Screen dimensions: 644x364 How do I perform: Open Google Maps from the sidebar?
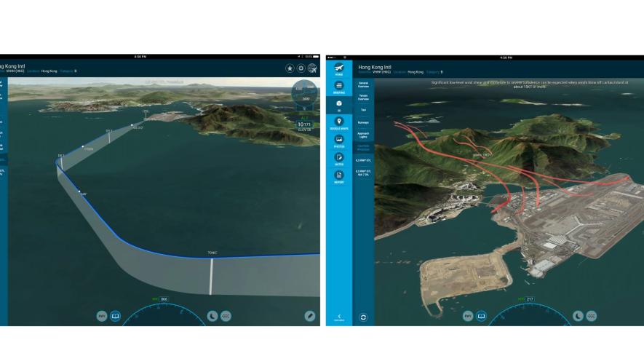click(x=339, y=123)
